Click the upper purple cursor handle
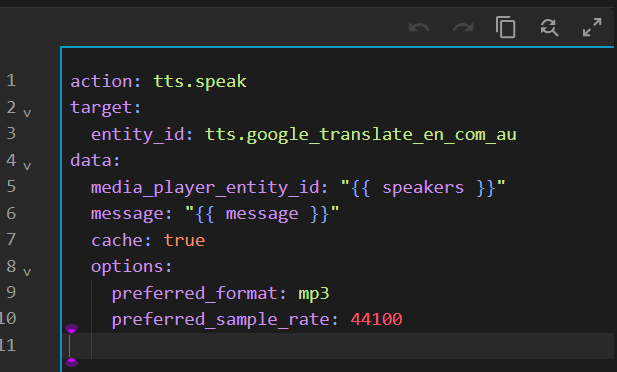The width and height of the screenshot is (617, 372). coord(71,329)
